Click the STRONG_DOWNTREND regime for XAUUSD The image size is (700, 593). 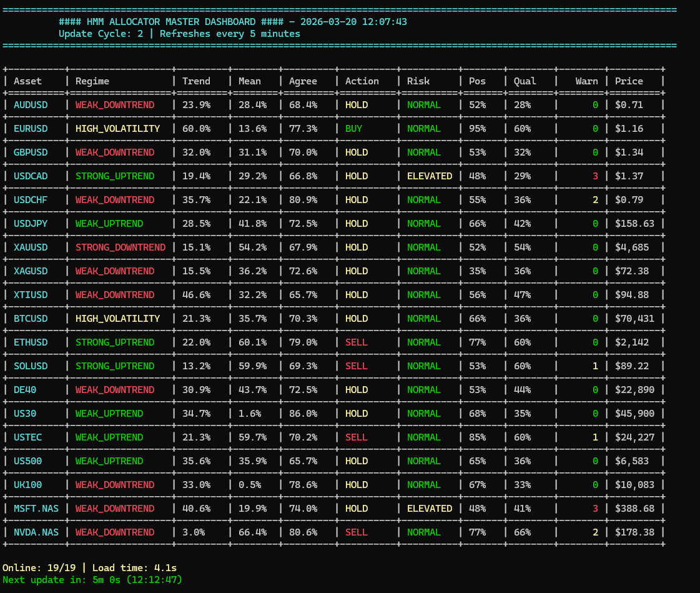coord(121,247)
